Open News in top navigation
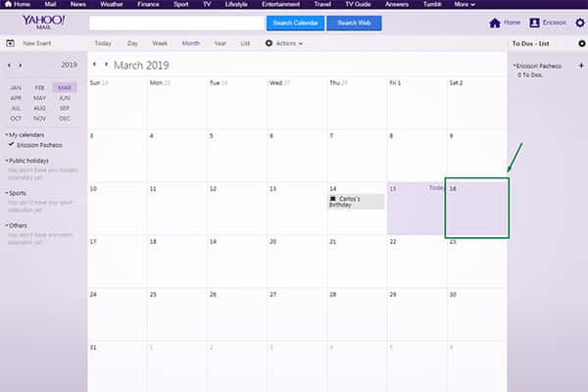Screen dimensions: 588x392 (x=78, y=4)
